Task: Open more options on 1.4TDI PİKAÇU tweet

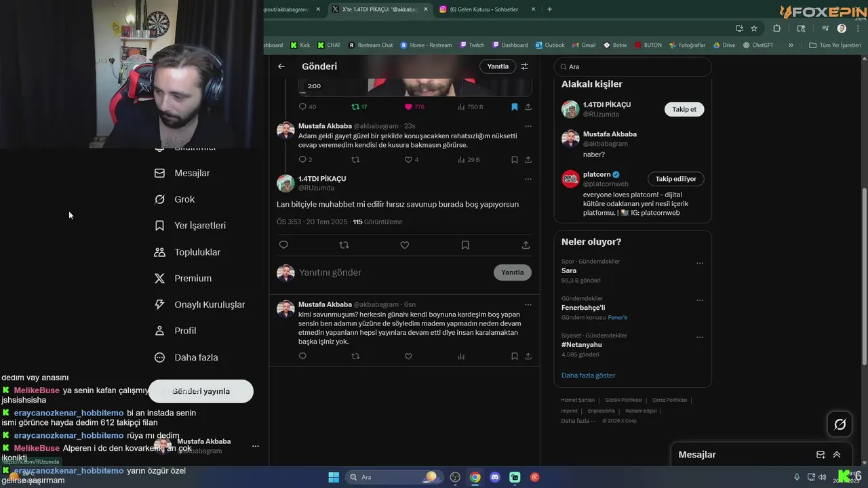Action: [x=528, y=179]
